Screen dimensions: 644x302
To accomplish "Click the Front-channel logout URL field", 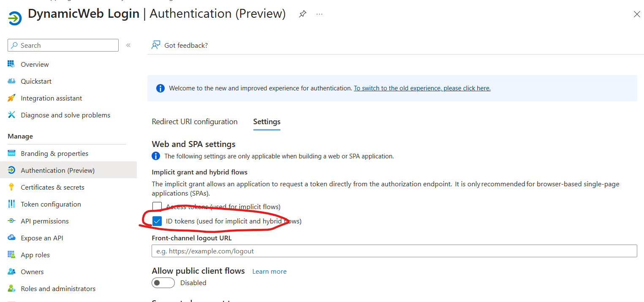I will click(x=394, y=251).
